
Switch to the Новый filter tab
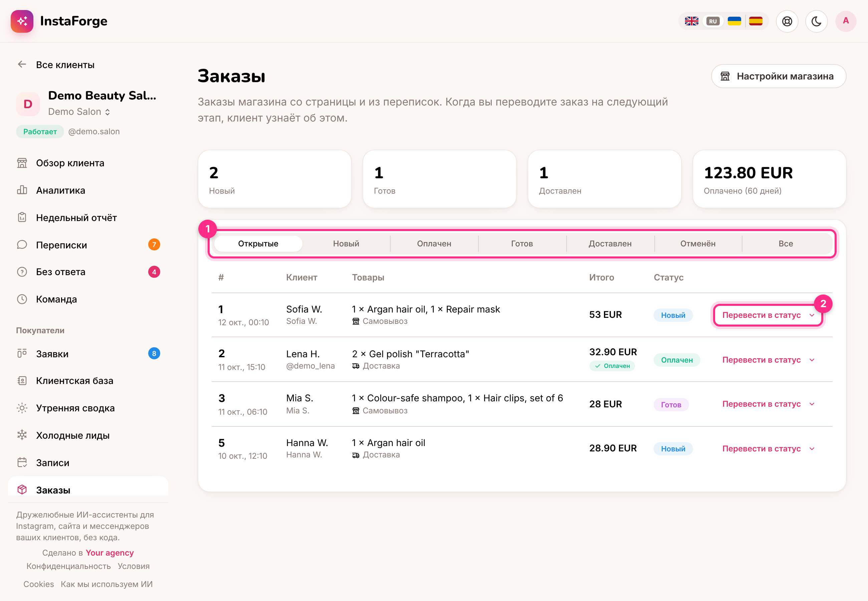tap(346, 244)
